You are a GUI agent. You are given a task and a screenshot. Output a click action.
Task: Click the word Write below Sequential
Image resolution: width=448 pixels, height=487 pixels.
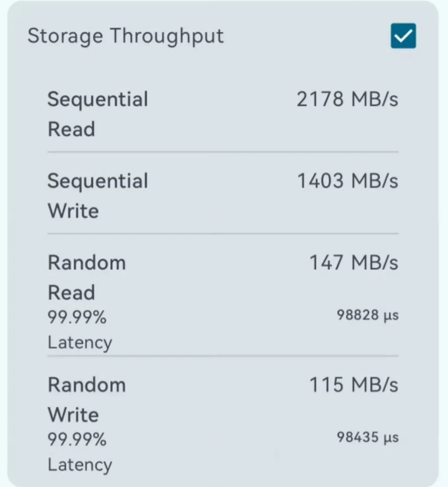pos(73,211)
